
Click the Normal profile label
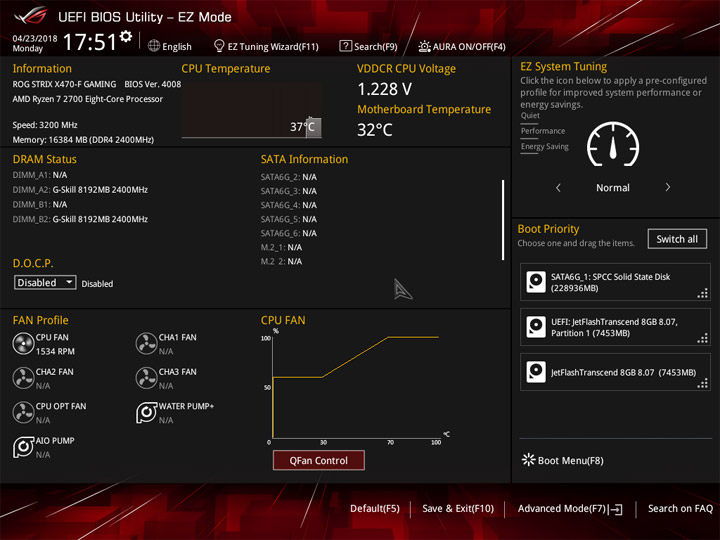tap(613, 187)
